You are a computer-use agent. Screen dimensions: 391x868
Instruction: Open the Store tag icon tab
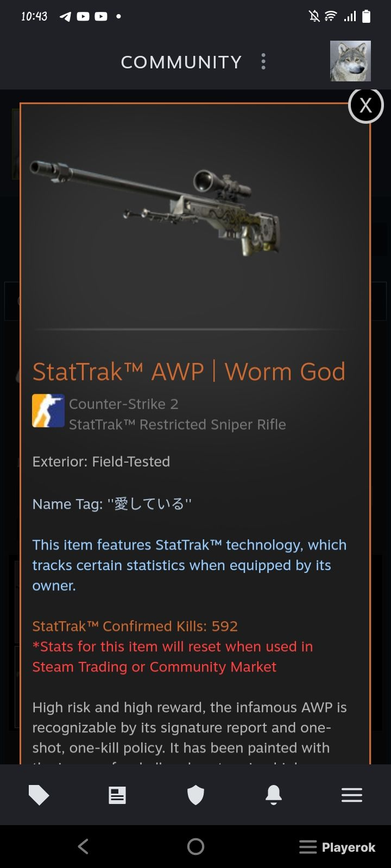coord(39,796)
